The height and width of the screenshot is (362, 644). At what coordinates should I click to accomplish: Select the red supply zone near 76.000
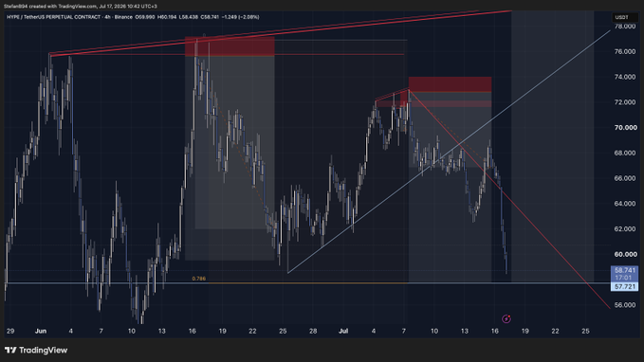[230, 46]
